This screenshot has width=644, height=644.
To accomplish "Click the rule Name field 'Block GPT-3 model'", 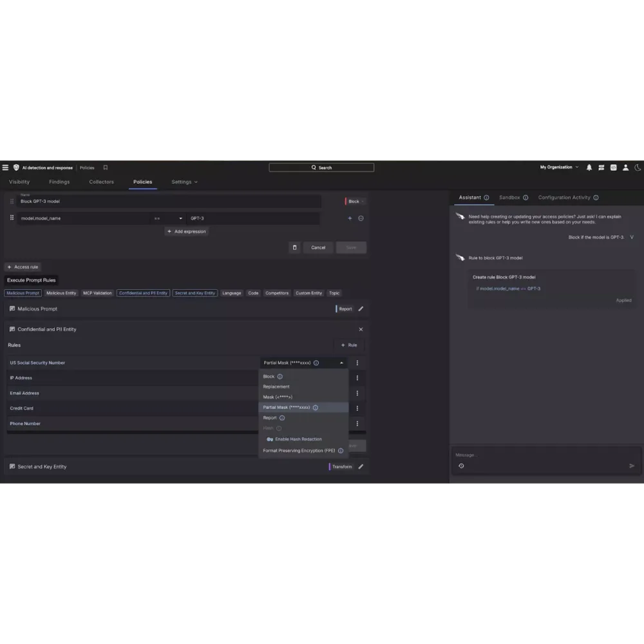I will (x=169, y=201).
